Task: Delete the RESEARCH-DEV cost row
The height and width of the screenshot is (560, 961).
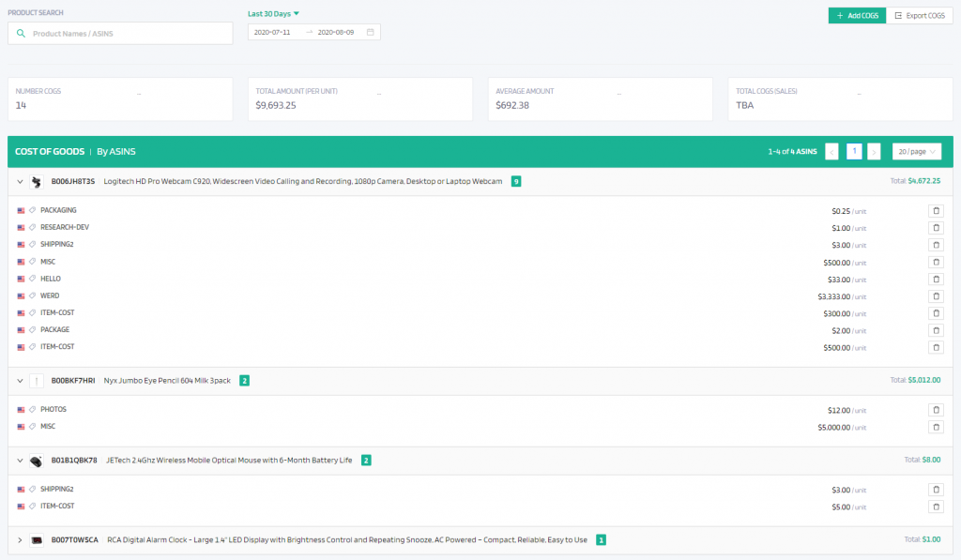Action: click(x=936, y=228)
